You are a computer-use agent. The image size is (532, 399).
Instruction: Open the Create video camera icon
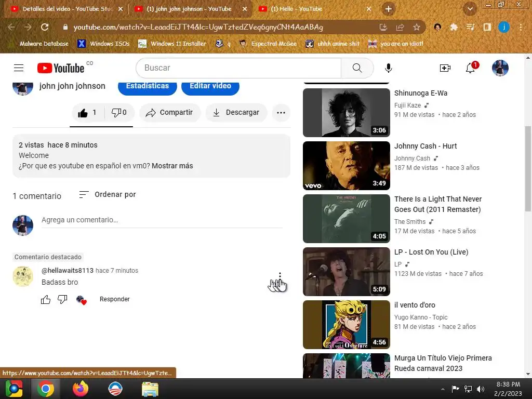tap(445, 68)
